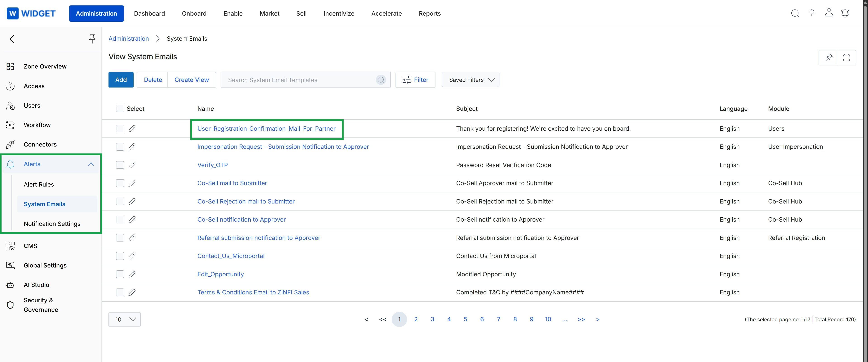This screenshot has height=362, width=868.
Task: Click the Global Settings icon
Action: pos(10,265)
